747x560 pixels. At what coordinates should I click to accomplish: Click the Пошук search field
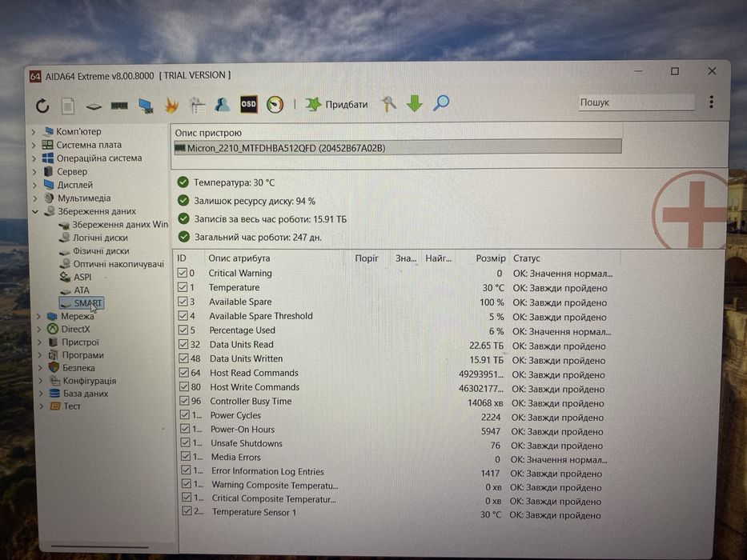(x=636, y=102)
